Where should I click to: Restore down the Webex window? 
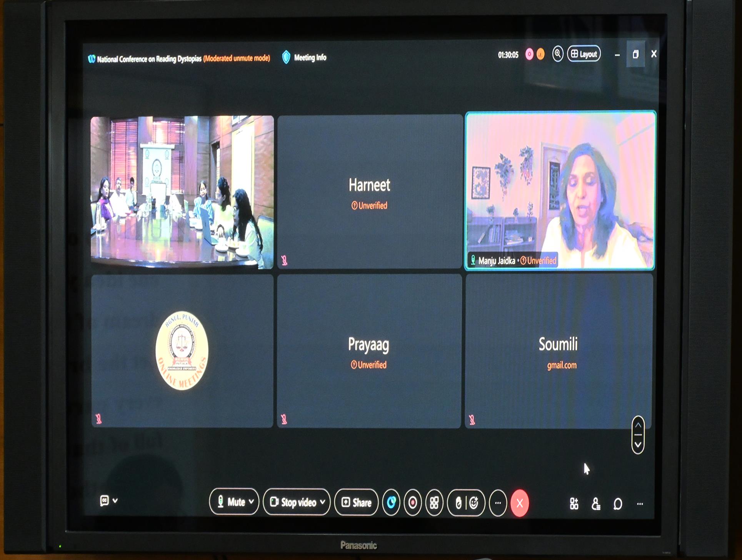point(635,54)
